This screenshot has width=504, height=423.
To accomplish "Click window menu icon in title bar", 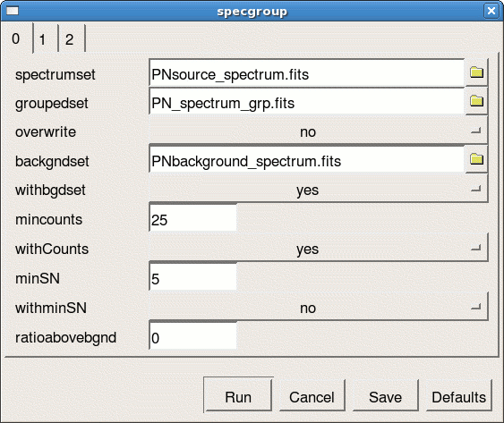I will click(13, 11).
